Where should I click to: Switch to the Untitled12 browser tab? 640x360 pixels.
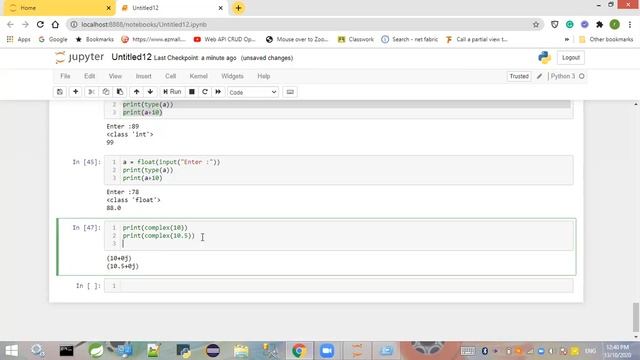[171, 8]
